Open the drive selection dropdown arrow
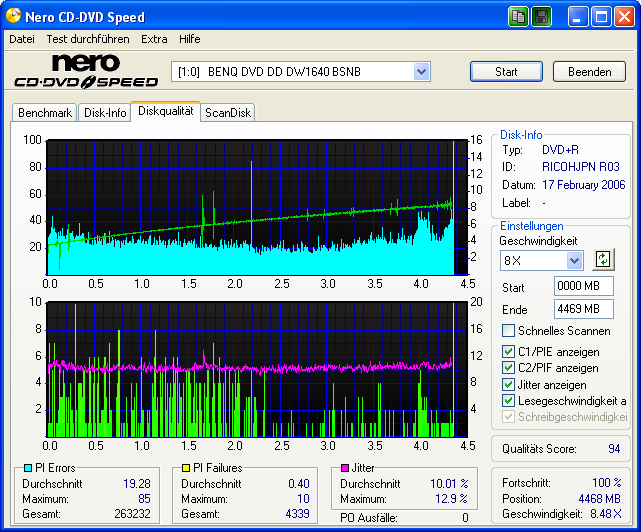 pos(421,72)
